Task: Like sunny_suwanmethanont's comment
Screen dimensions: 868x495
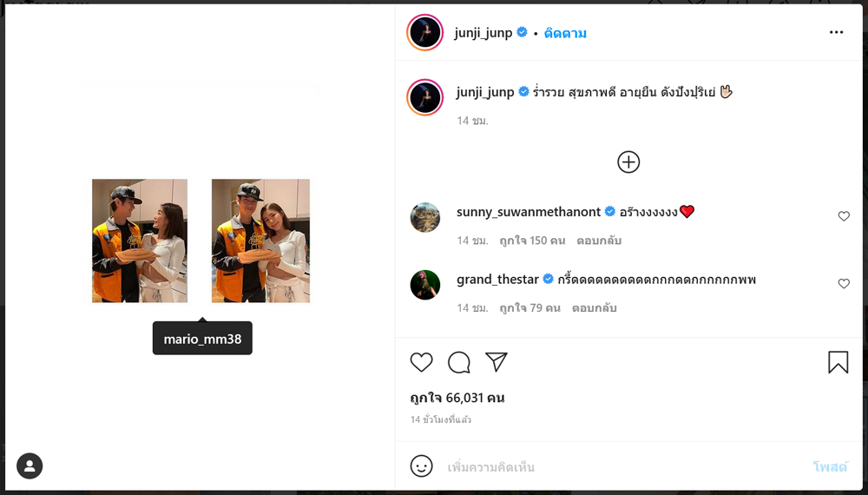Action: [844, 216]
